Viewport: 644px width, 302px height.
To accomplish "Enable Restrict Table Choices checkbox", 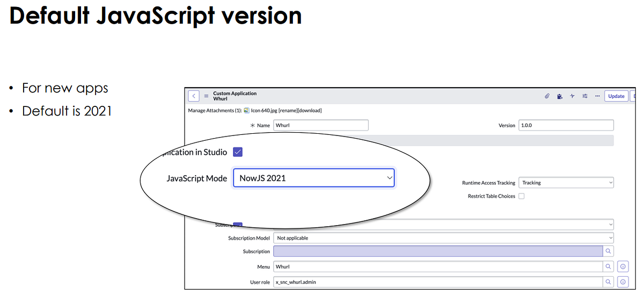I will click(x=521, y=196).
